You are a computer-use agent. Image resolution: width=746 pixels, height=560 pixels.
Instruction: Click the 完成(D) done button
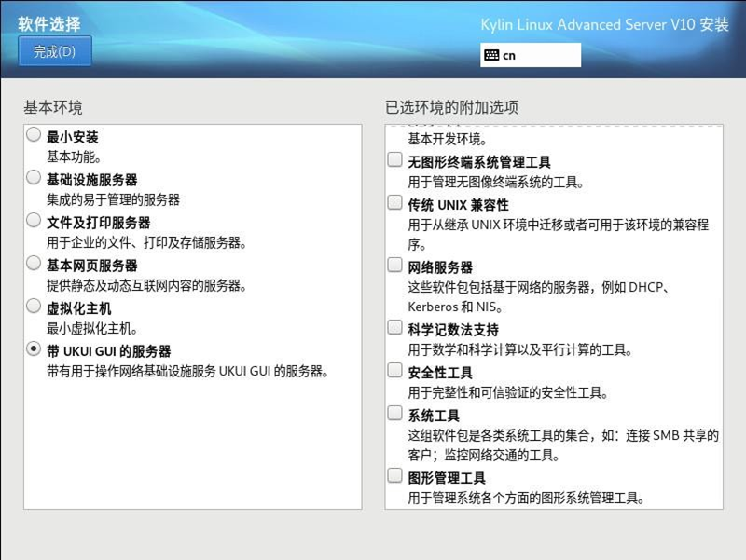[x=55, y=51]
